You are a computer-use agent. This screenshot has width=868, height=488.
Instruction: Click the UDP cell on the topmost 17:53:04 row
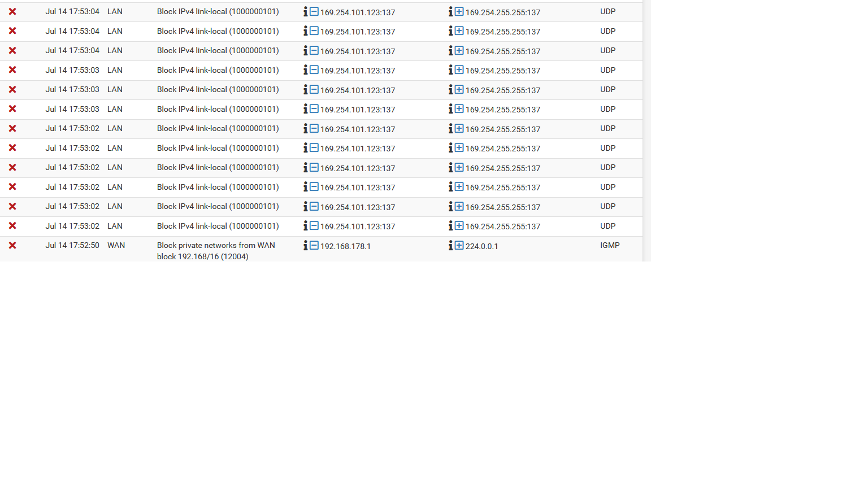pos(608,11)
